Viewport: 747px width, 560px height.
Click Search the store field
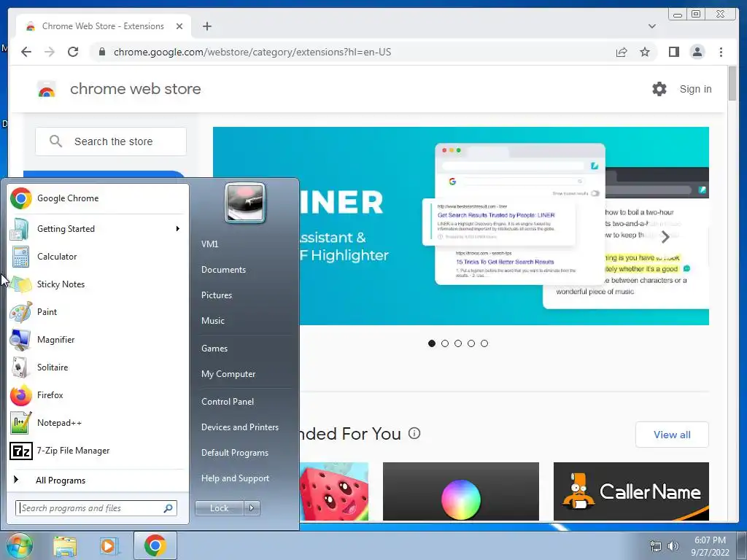[x=111, y=141]
